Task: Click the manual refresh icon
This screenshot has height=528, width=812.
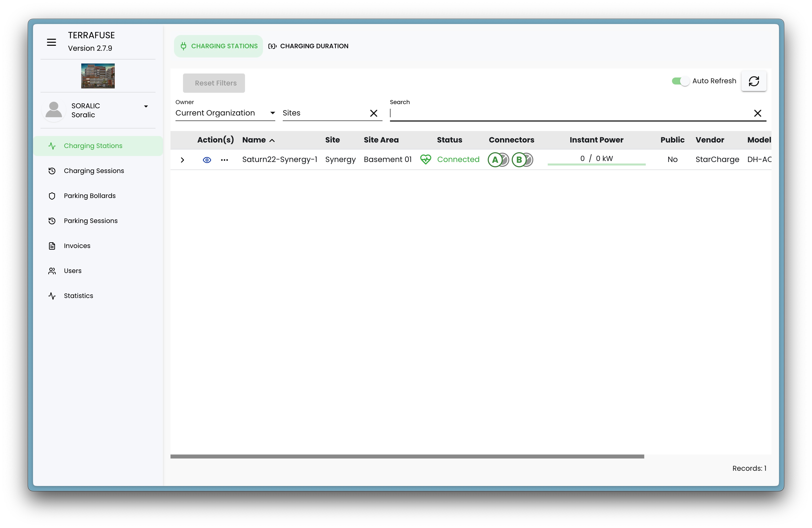Action: pos(754,81)
